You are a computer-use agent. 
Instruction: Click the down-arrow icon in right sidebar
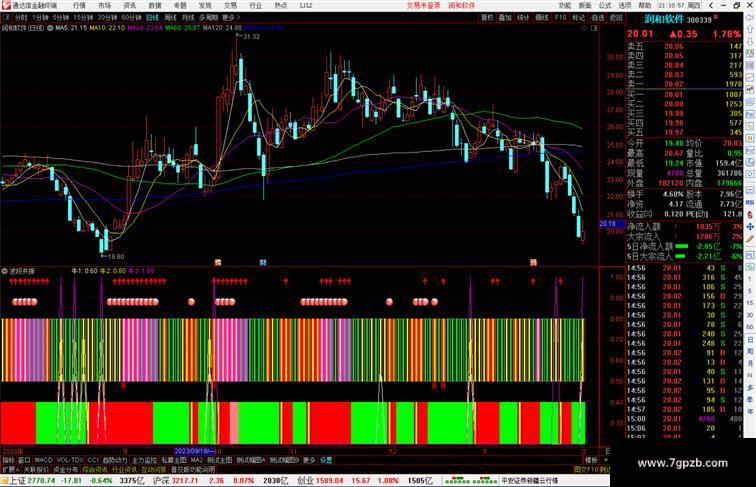click(750, 41)
